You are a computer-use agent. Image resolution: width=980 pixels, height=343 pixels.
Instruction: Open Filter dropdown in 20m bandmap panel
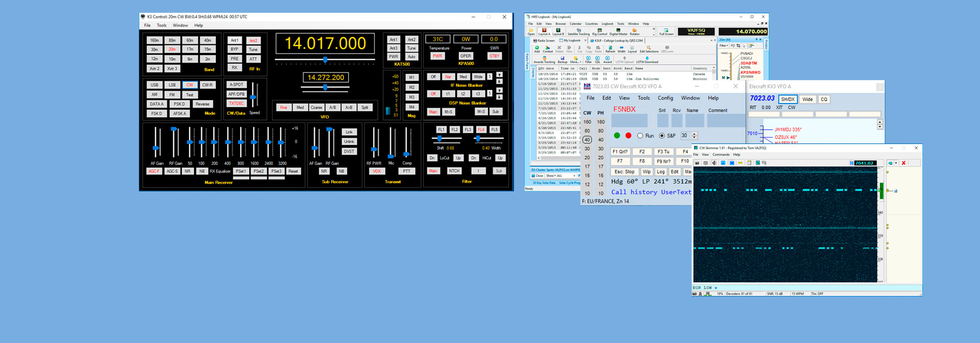tap(723, 45)
